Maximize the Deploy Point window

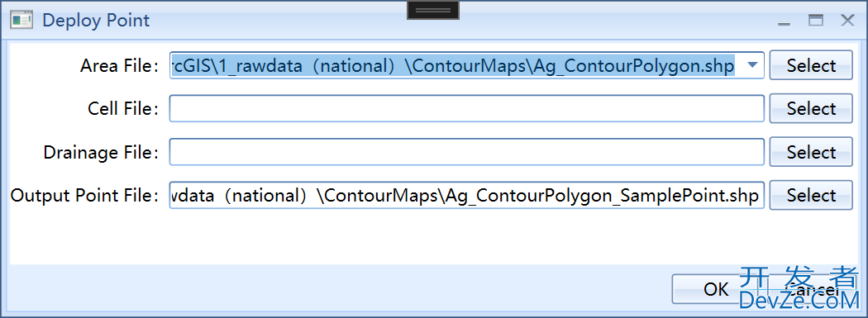click(x=815, y=21)
